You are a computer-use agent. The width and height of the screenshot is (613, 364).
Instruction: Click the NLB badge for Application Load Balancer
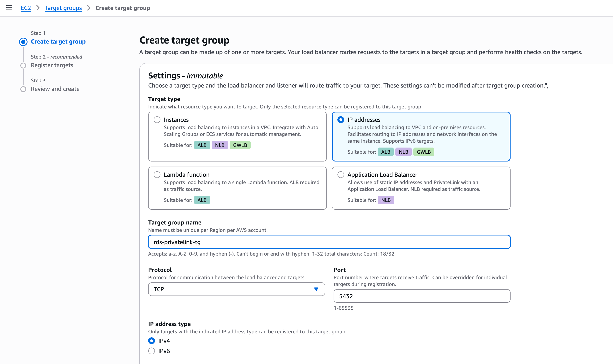[x=386, y=200]
